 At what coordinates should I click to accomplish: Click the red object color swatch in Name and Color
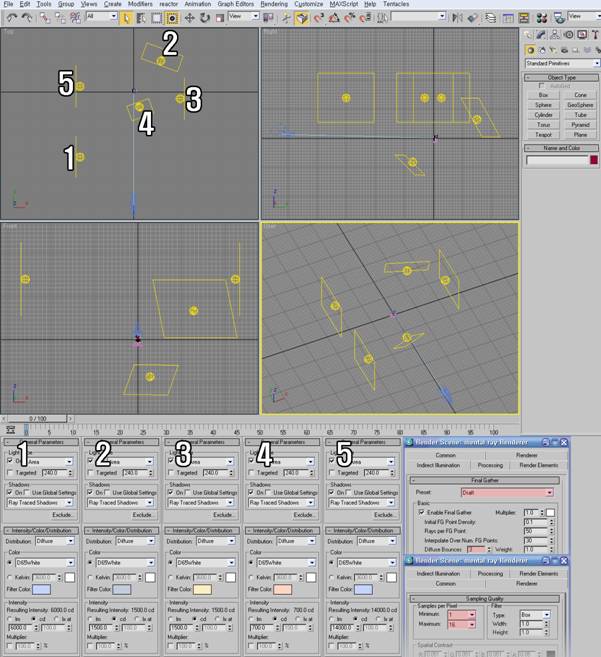point(594,160)
